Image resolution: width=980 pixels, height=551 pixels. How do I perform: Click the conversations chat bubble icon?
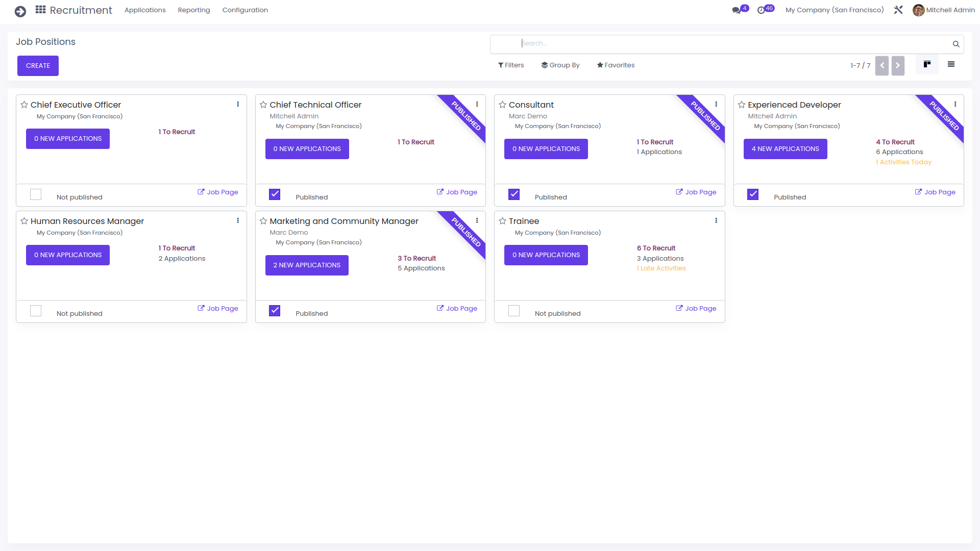(736, 10)
